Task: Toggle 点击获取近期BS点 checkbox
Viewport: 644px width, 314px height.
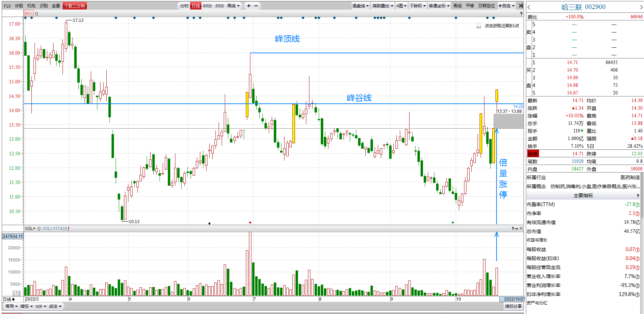Action: click(479, 26)
